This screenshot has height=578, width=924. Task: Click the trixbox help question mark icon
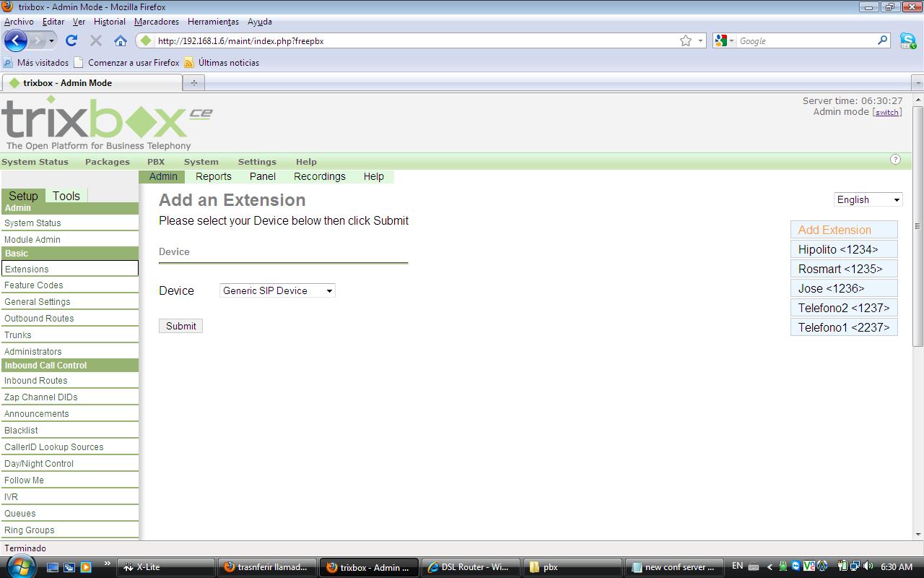[896, 159]
